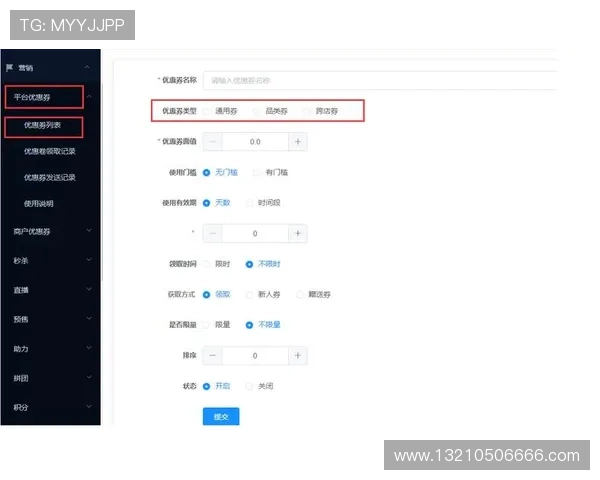600x480 pixels.
Task: Open the 平台优惠券 menu item
Action: 32,97
